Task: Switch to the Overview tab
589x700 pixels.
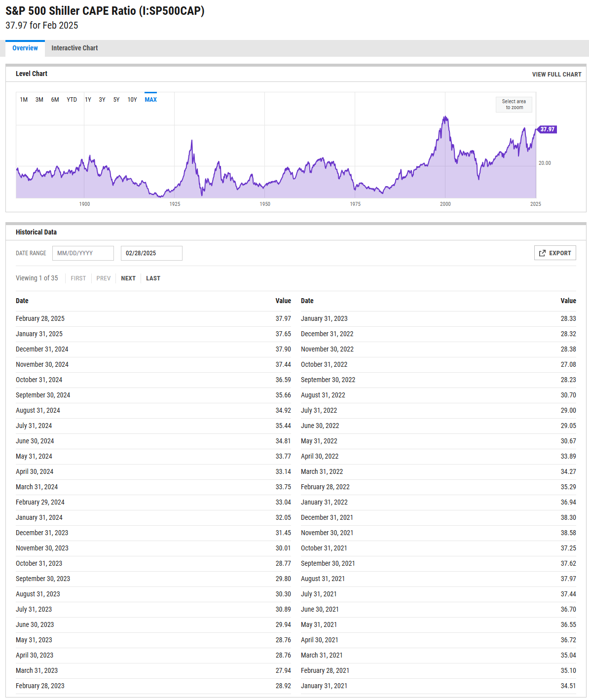Action: click(25, 48)
